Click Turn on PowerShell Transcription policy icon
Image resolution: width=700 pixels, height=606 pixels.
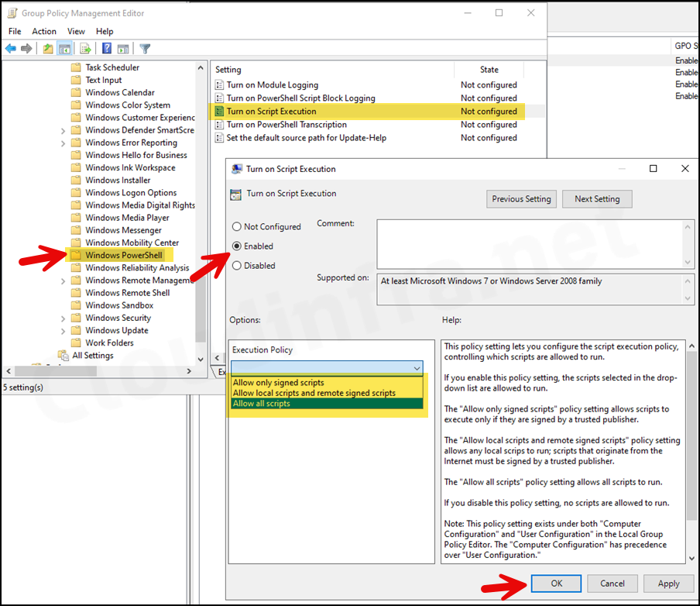coord(219,125)
